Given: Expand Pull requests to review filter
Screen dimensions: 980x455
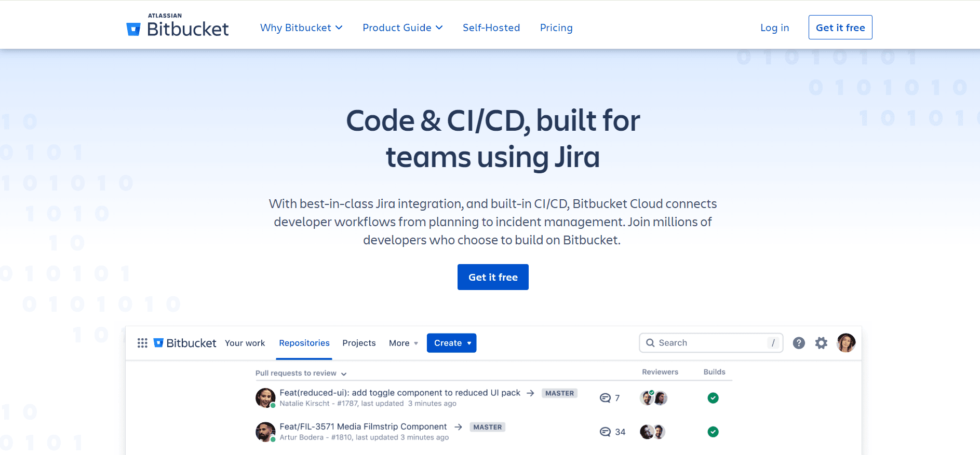Looking at the screenshot, I should click(x=301, y=373).
